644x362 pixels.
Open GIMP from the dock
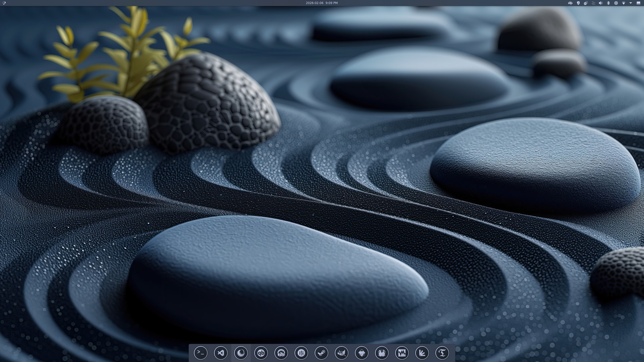tap(341, 353)
